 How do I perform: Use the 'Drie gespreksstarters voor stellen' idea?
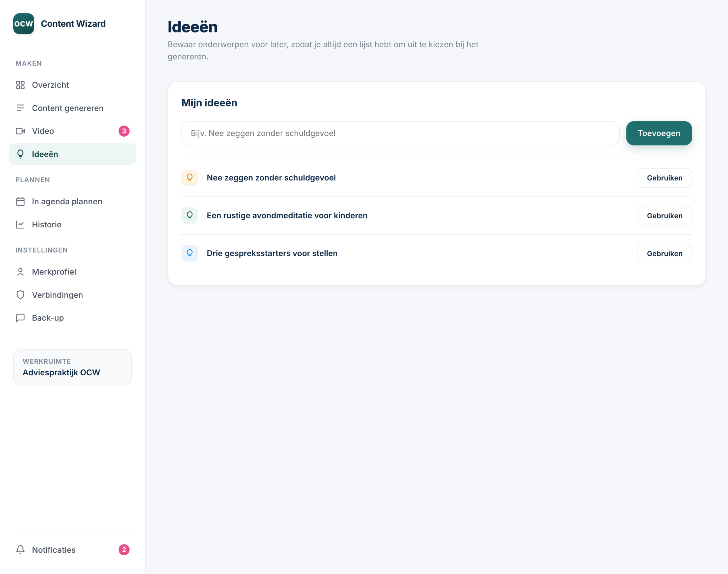665,253
